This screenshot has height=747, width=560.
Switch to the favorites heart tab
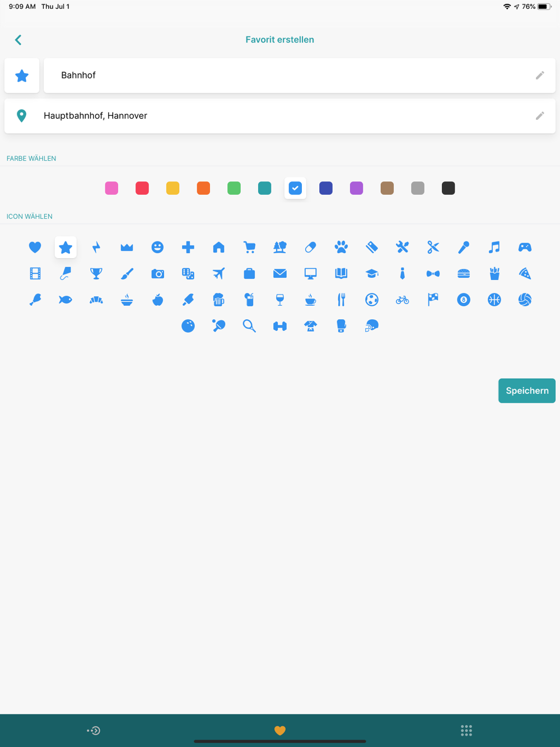(280, 730)
